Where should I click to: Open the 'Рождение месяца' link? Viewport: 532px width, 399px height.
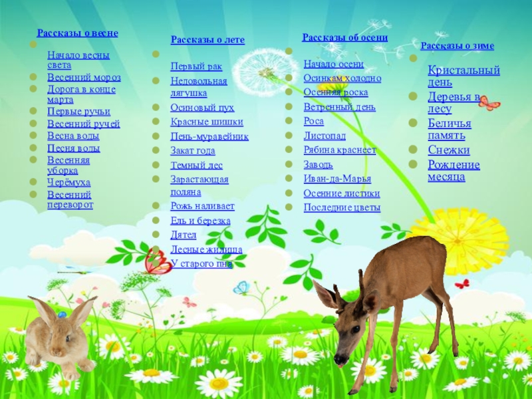[454, 171]
